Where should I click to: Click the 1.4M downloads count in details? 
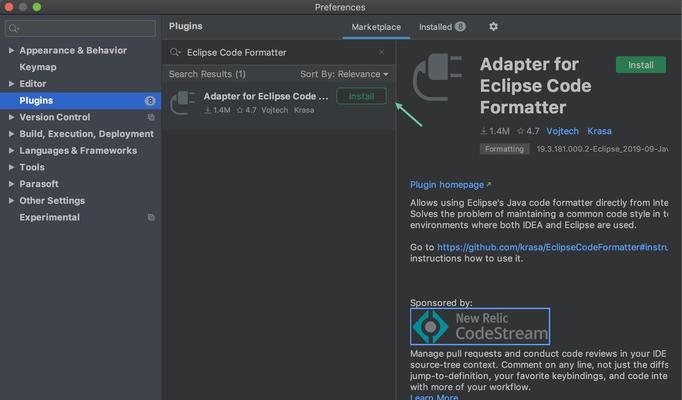495,131
